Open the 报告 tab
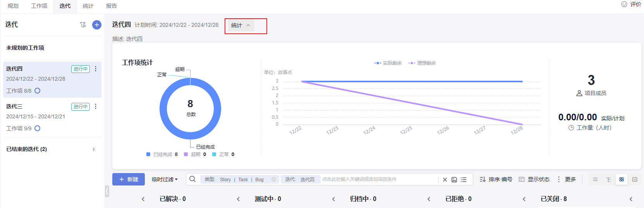 (112, 6)
